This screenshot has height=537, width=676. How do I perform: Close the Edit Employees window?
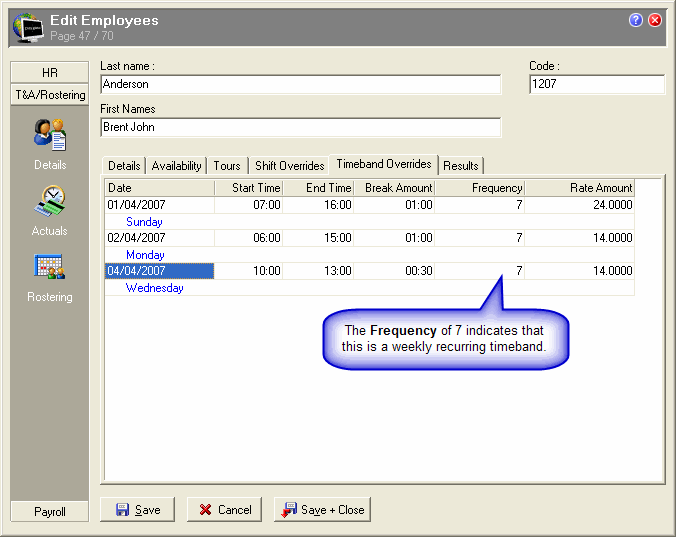(655, 20)
